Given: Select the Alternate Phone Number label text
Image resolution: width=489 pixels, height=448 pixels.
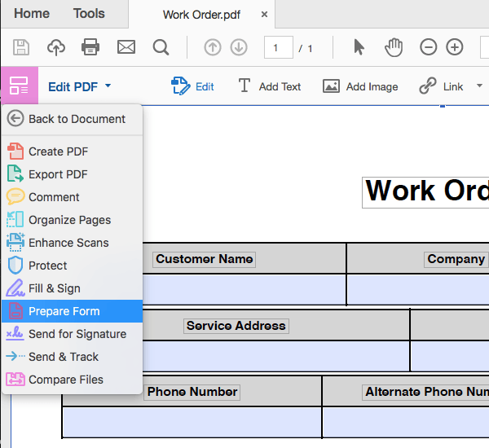Looking at the screenshot, I should point(425,392).
